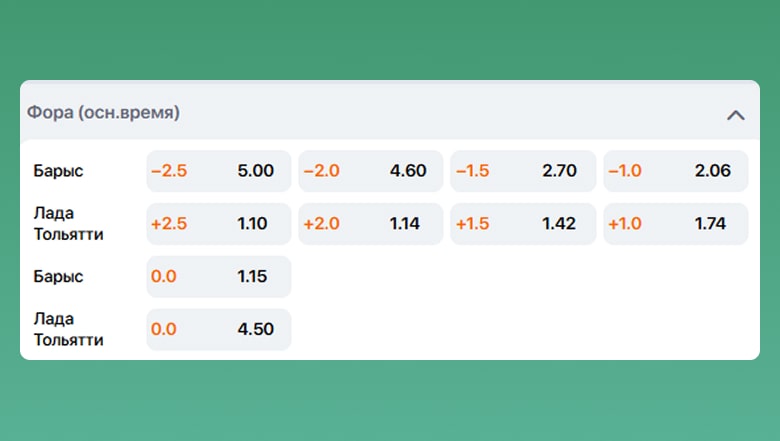Click the Барыс label beside 0.0 row
Viewport: 780px width, 441px height.
[56, 277]
